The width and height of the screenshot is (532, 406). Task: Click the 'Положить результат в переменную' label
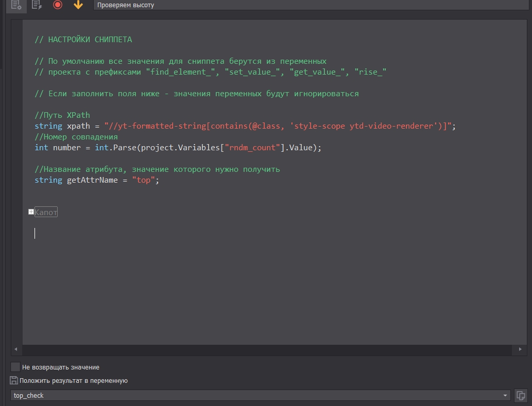pos(74,381)
